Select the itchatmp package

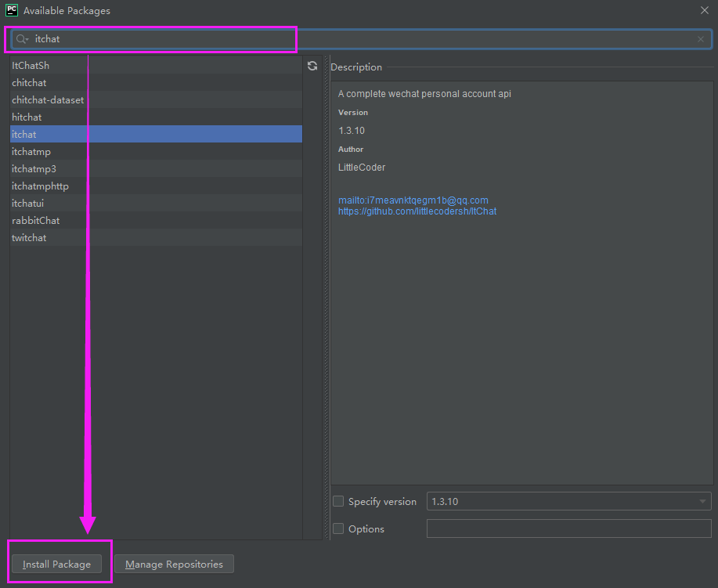[156, 152]
